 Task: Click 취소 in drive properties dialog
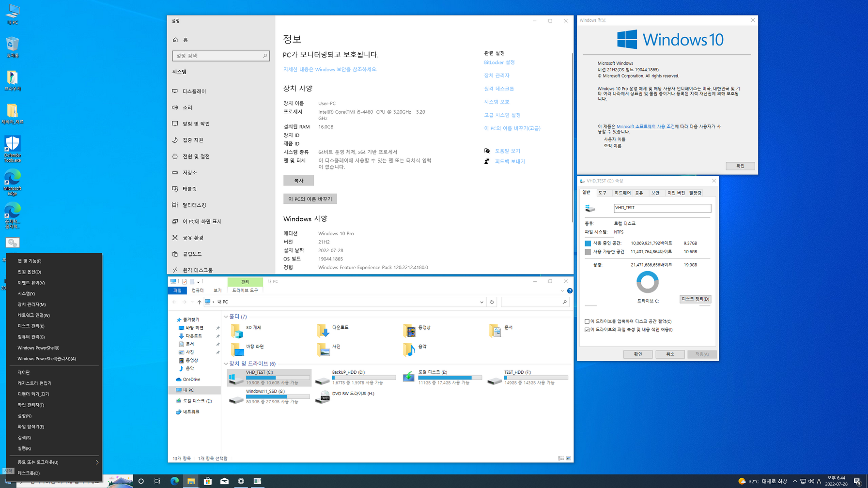click(670, 354)
